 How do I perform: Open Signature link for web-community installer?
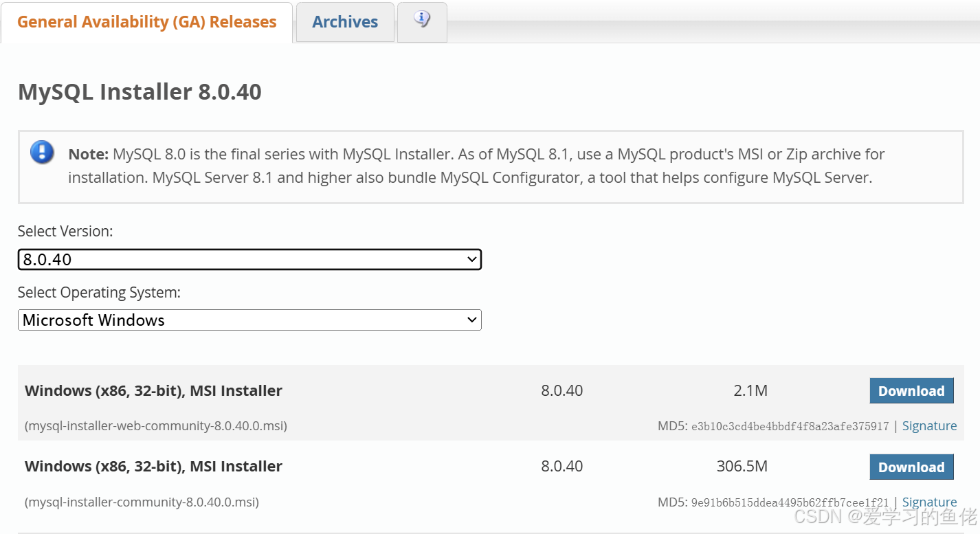point(929,426)
